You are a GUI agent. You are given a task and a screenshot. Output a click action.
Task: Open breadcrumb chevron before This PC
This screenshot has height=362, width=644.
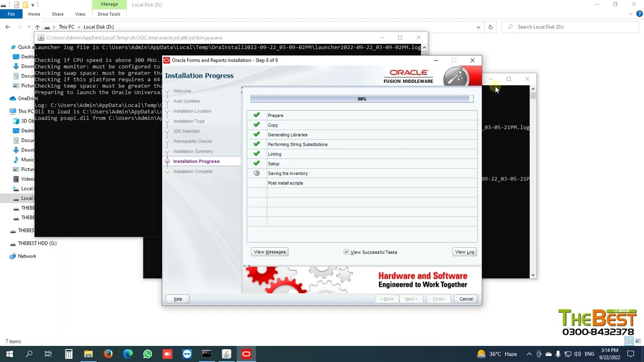point(54,27)
